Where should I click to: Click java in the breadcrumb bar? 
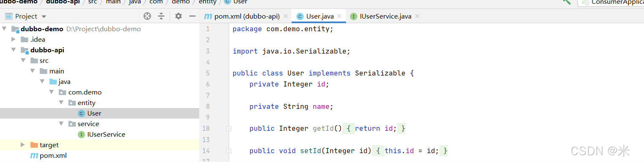coord(135,2)
